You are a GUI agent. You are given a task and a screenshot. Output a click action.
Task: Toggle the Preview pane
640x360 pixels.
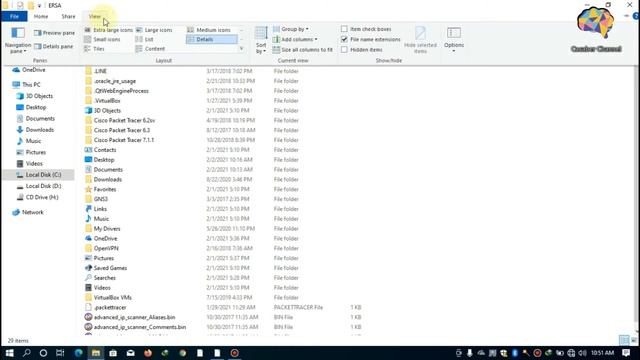point(54,33)
